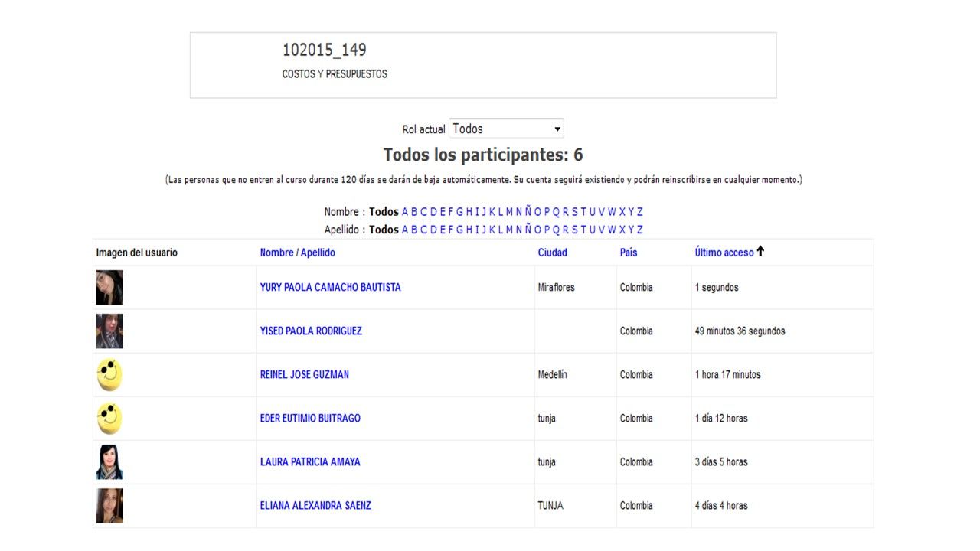980x551 pixels.
Task: Filter Nombre by letter M
Action: (509, 212)
